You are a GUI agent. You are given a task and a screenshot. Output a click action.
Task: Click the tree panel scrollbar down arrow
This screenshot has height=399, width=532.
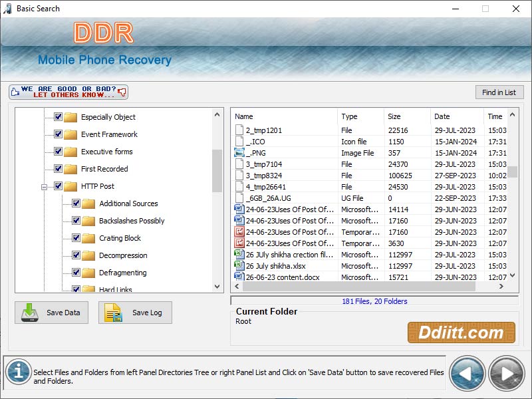click(217, 287)
